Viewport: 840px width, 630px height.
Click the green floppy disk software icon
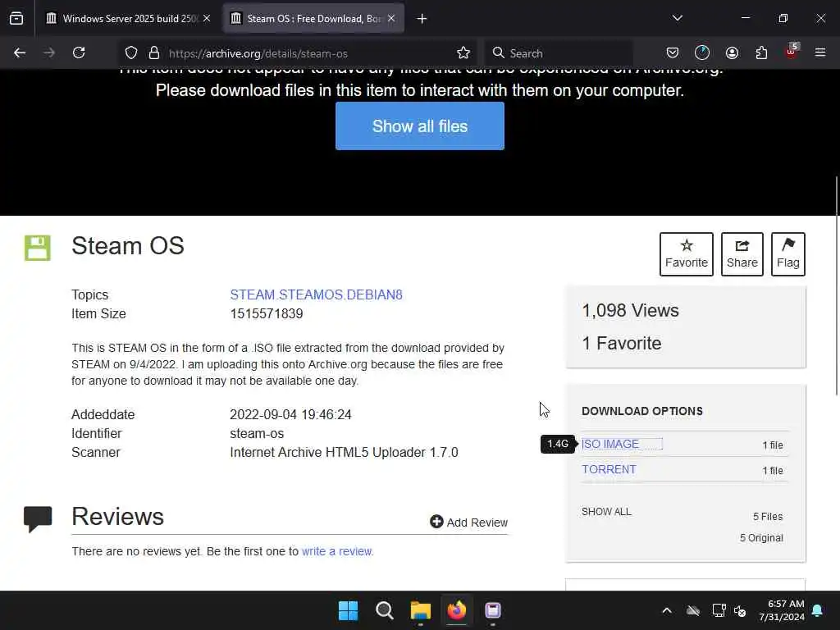38,248
